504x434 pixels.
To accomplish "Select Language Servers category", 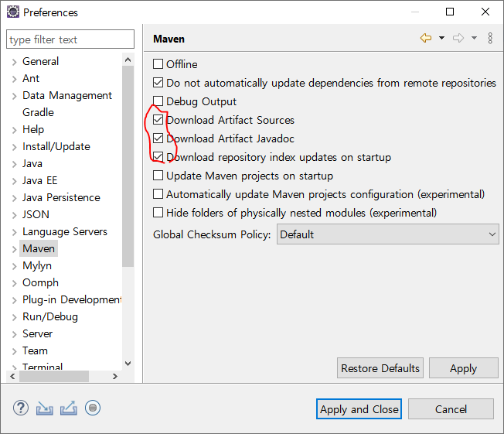I will coord(65,231).
